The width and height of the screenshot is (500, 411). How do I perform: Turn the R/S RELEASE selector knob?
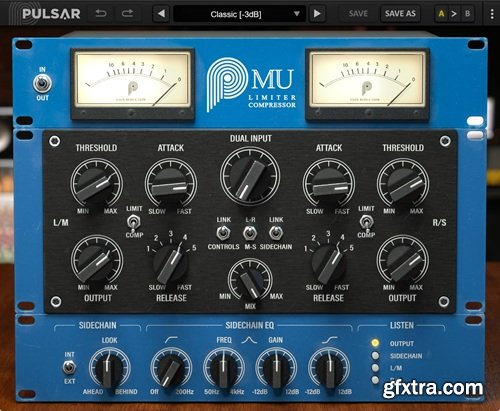[329, 263]
